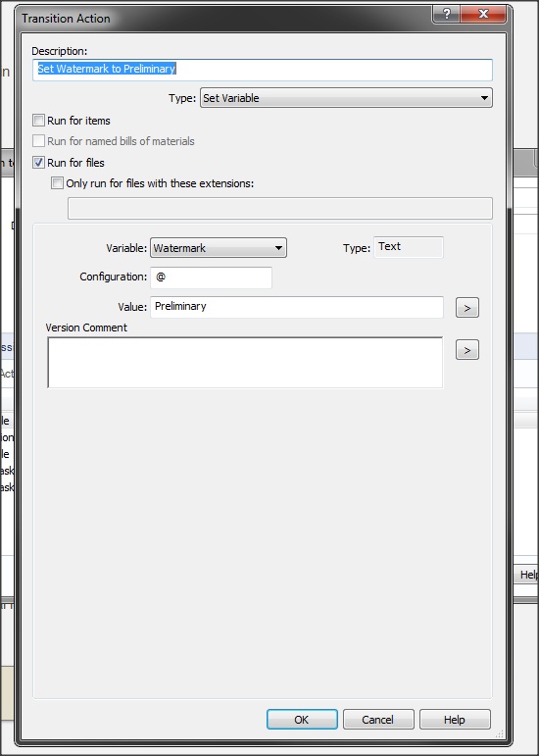
Task: Enable Run for items checkbox
Action: [x=38, y=120]
